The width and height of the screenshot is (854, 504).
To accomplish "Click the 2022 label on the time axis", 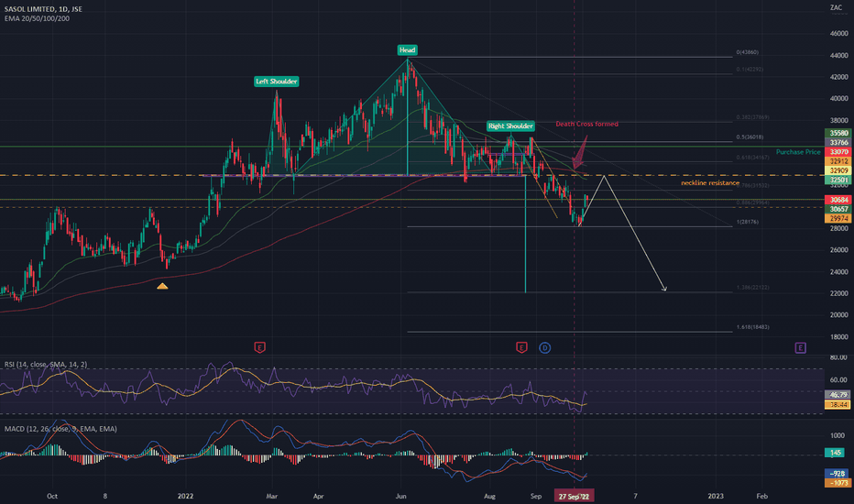I will click(x=186, y=496).
